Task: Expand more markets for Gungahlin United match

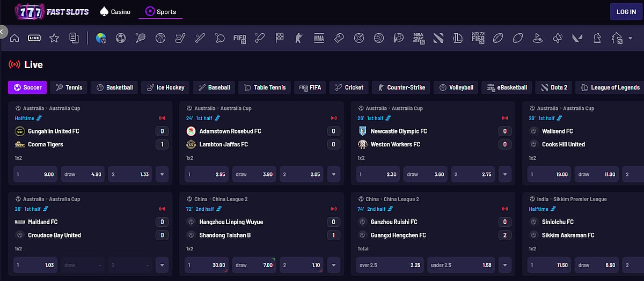Action: (162, 174)
